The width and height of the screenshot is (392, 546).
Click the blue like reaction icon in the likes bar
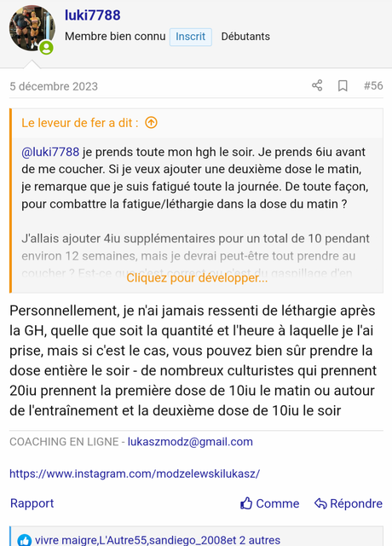pos(25,540)
